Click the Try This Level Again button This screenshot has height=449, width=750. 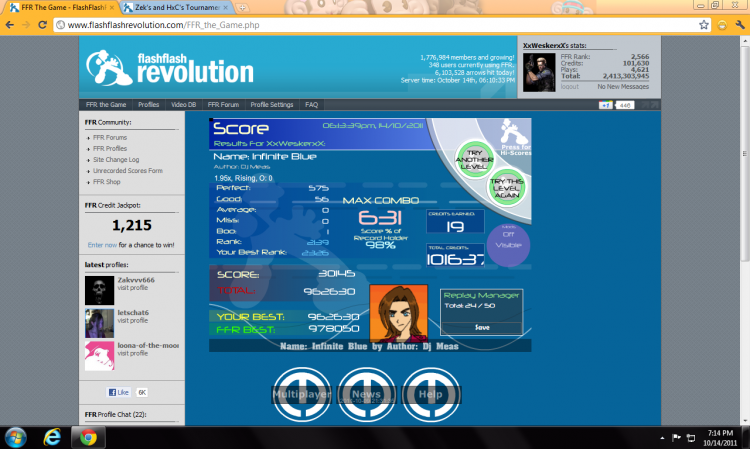(x=507, y=188)
